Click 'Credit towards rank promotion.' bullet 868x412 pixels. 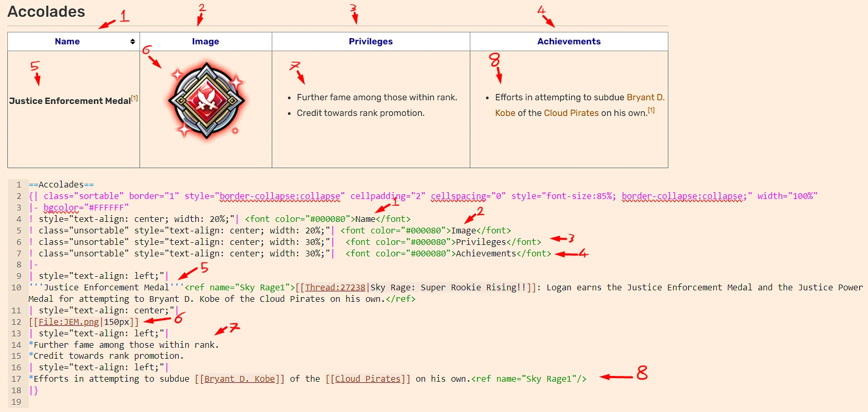pyautogui.click(x=361, y=113)
